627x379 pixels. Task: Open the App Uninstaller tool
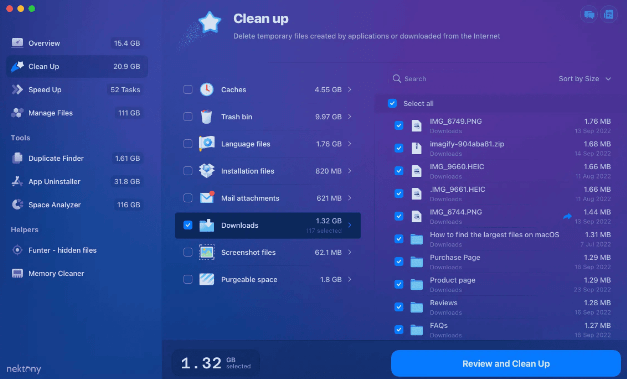click(x=77, y=182)
